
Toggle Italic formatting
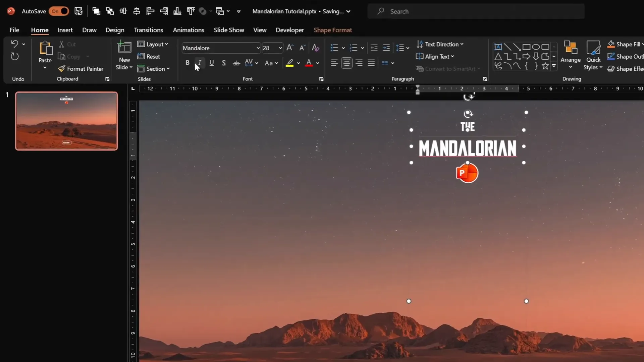[200, 63]
